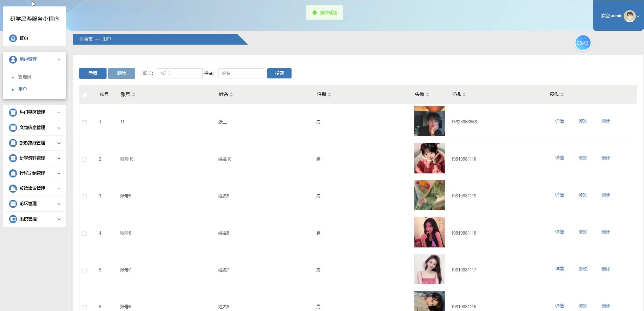Select the 用户 submenu item

[23, 89]
